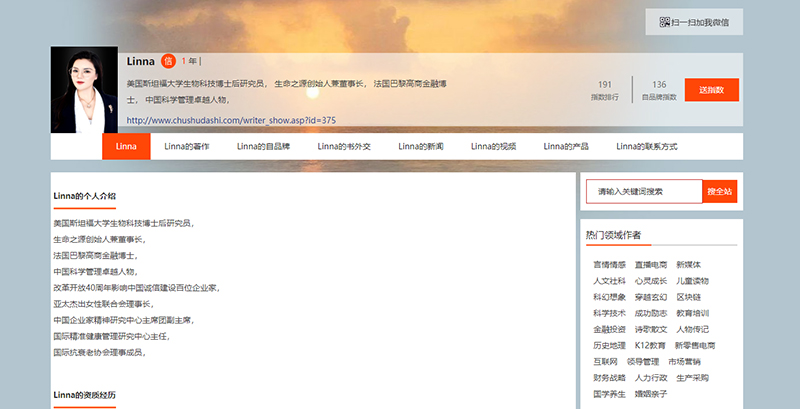Open the 言情情感 author category
This screenshot has width=800, height=409.
[608, 265]
